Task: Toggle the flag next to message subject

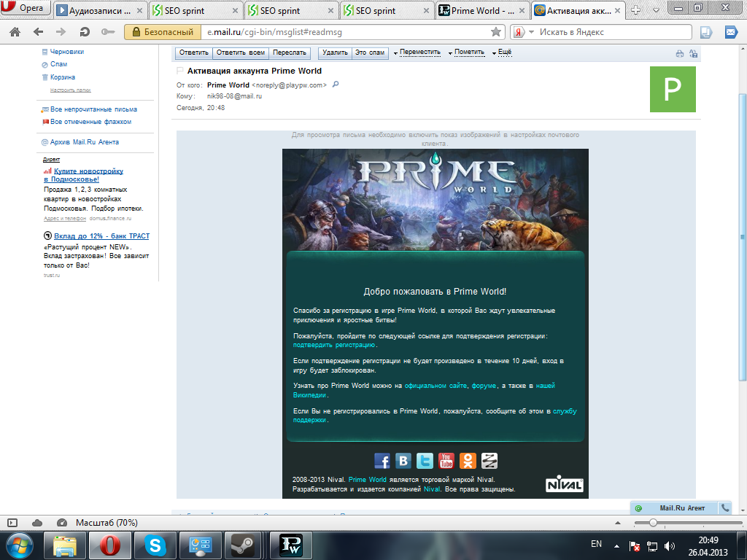Action: click(180, 71)
